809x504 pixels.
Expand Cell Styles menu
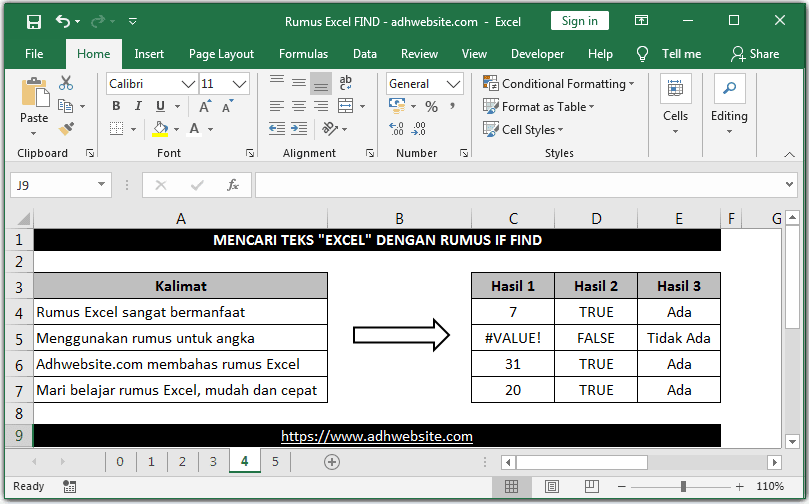[523, 129]
